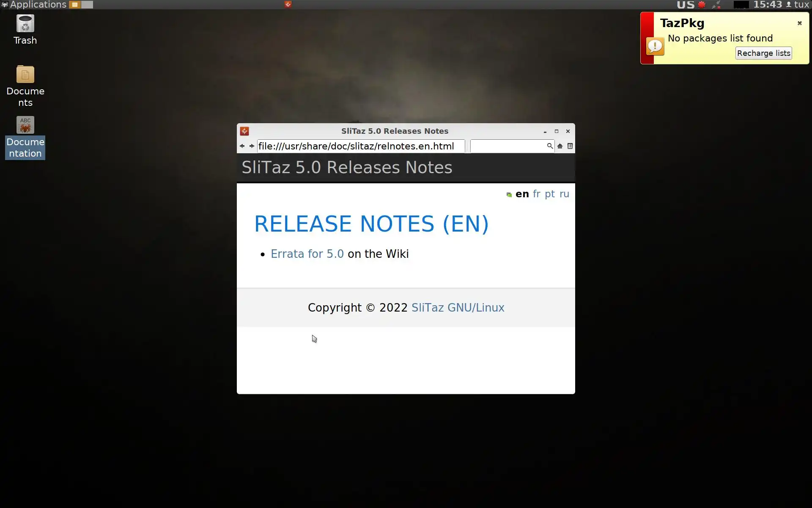Screen dimensions: 812x508
Task: Click the forward navigation arrow
Action: click(x=252, y=146)
